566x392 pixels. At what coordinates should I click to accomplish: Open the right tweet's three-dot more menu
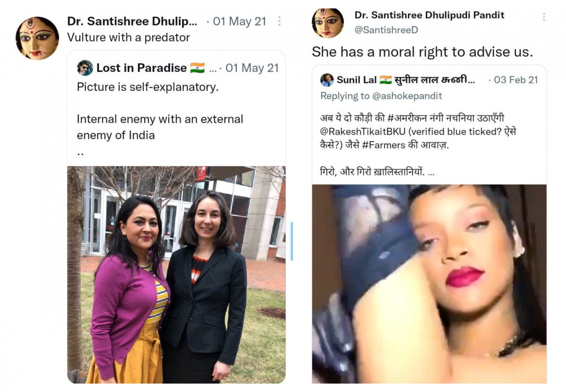[543, 17]
